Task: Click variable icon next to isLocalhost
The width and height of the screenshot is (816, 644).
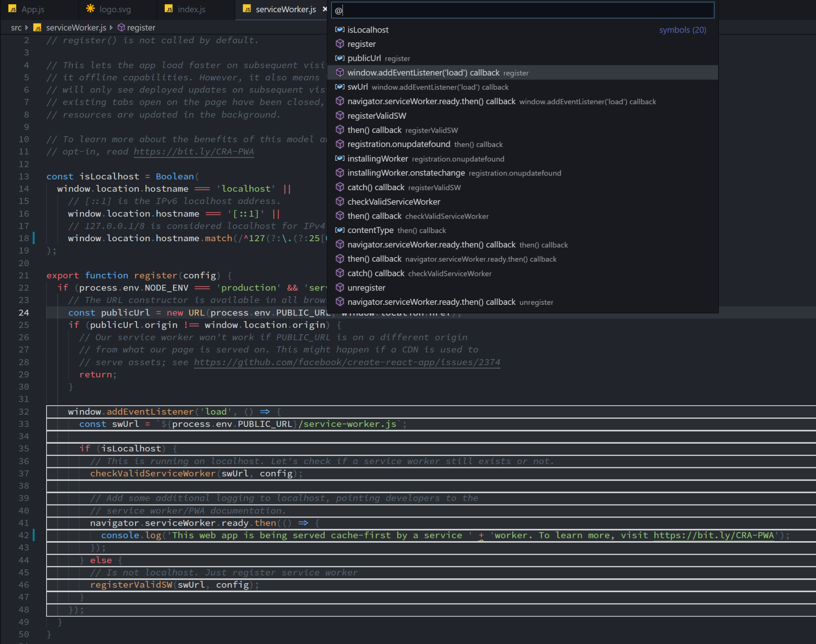Action: pos(340,29)
